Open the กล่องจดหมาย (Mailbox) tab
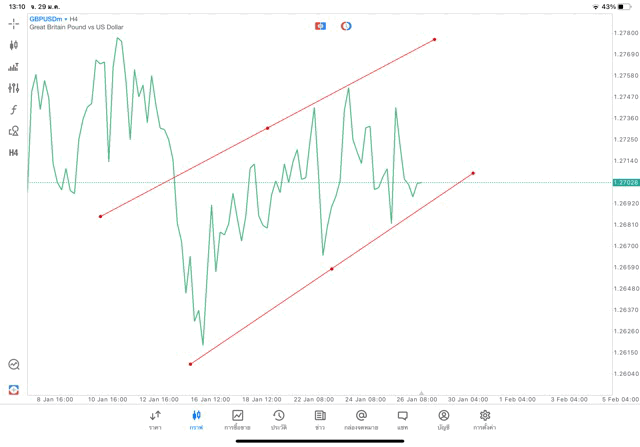 pos(361,419)
